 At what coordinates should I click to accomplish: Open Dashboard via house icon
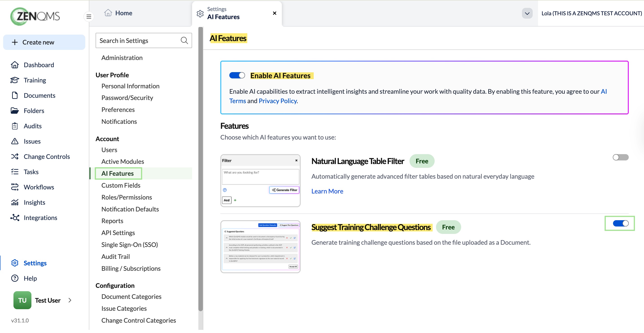point(15,65)
